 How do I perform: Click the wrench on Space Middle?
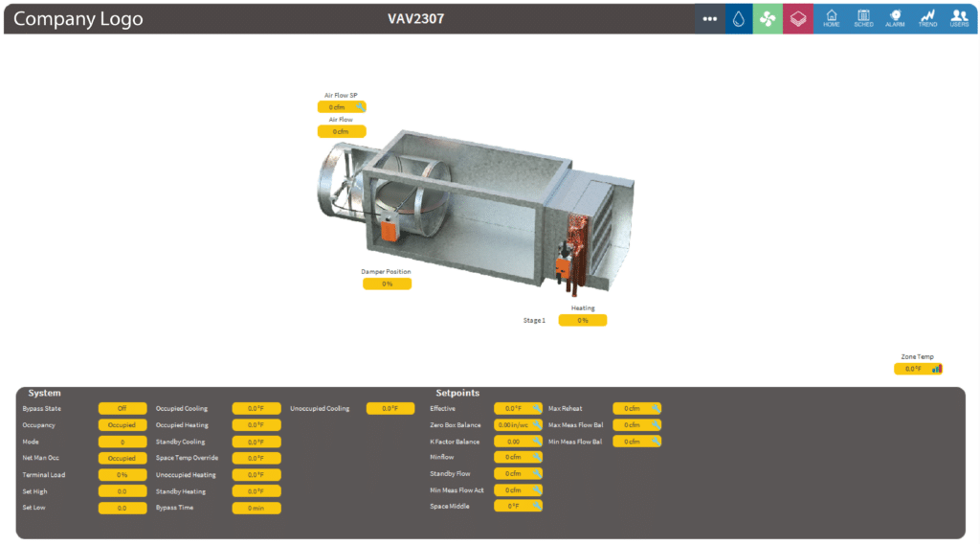[x=536, y=506]
